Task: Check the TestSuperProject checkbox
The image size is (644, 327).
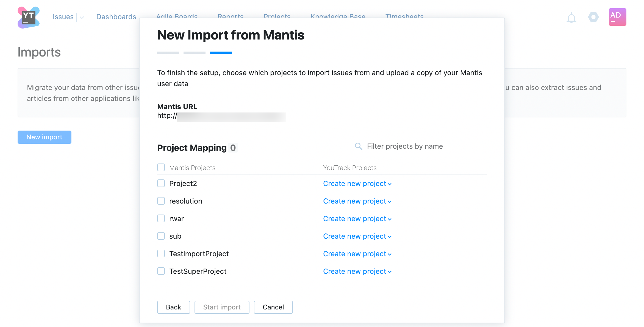Action: click(161, 271)
